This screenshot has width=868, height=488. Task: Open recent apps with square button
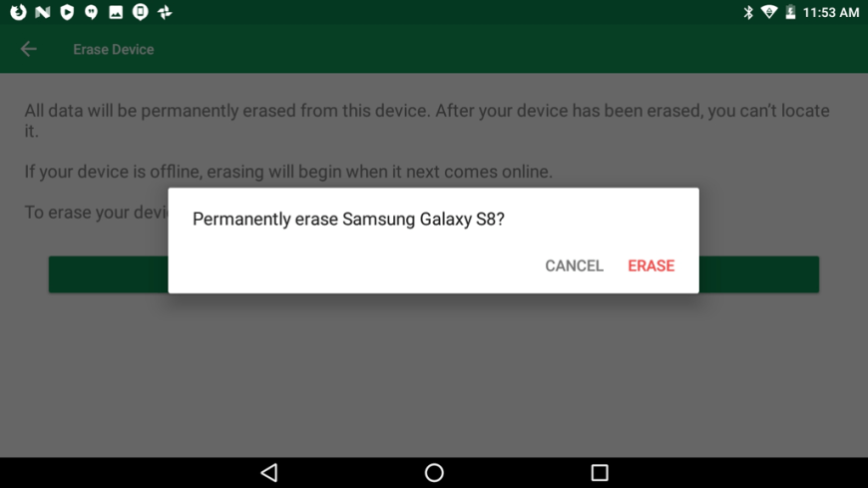pos(600,472)
